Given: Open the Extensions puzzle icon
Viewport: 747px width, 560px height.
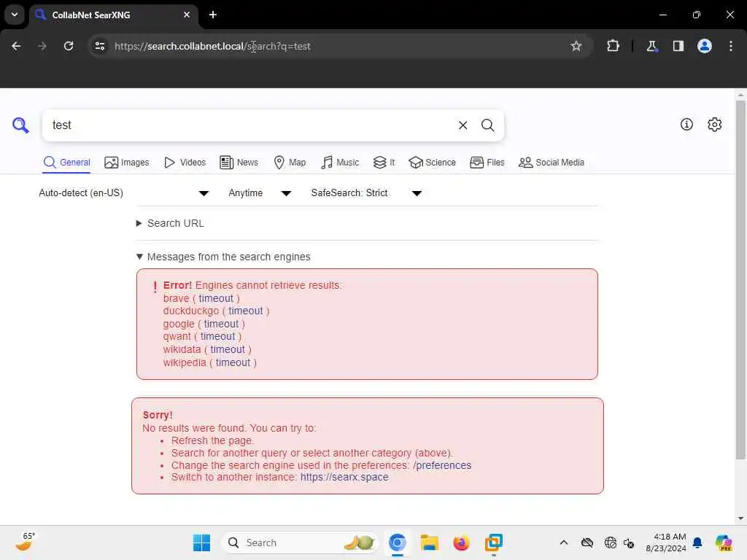Looking at the screenshot, I should click(613, 46).
